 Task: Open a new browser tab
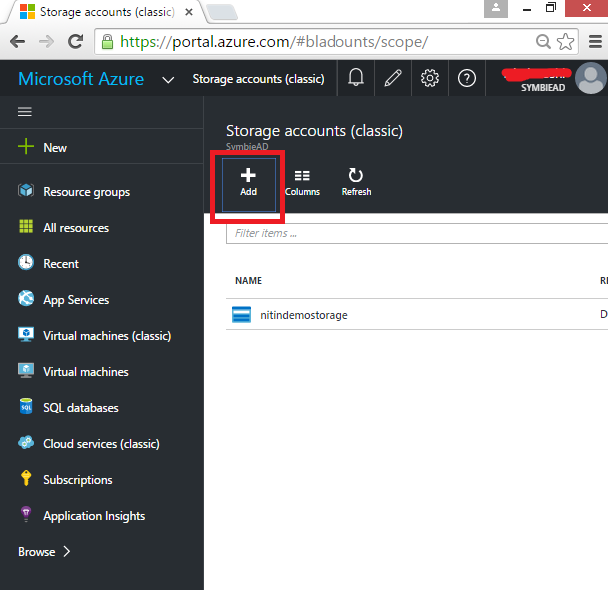pyautogui.click(x=222, y=12)
